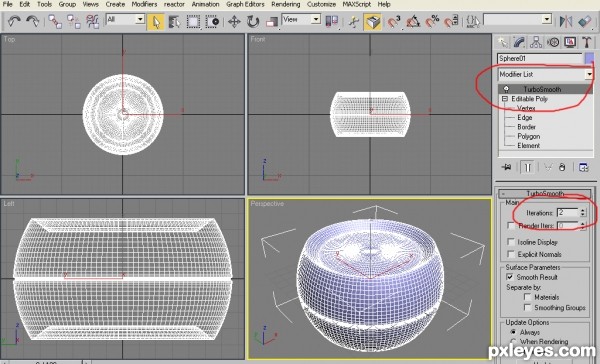The image size is (600, 364).
Task: Toggle the Spinner Snap icon
Action: [x=451, y=22]
